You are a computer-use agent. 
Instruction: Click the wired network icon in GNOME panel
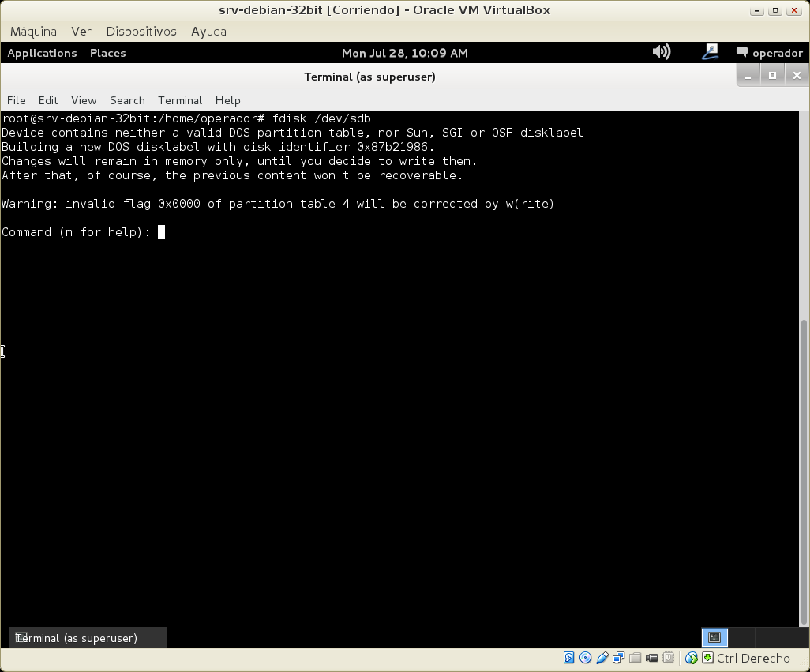pyautogui.click(x=710, y=52)
